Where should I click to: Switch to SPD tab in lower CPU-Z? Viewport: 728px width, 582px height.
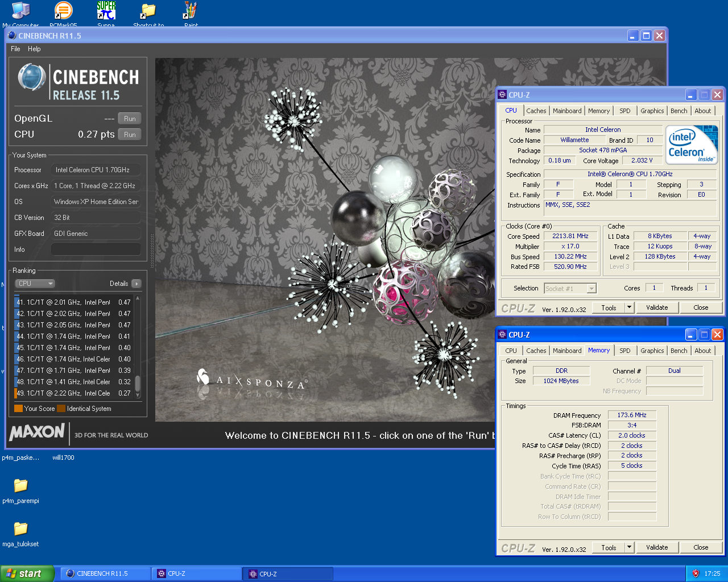pos(625,351)
